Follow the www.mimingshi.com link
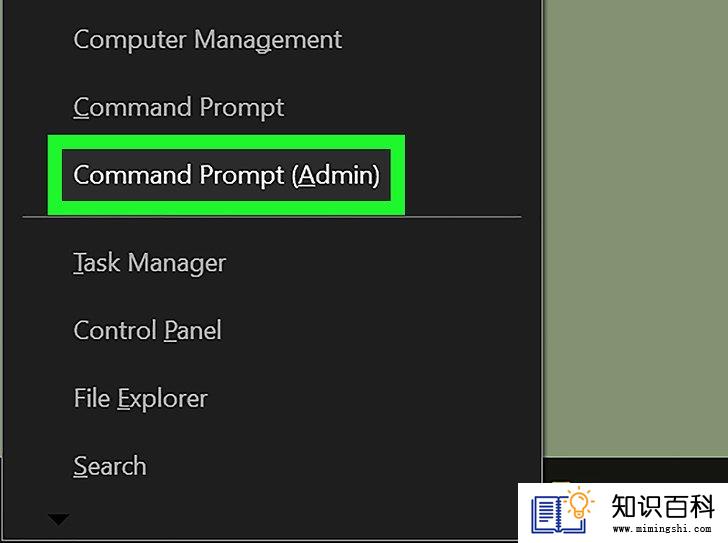This screenshot has width=728, height=543. click(662, 529)
